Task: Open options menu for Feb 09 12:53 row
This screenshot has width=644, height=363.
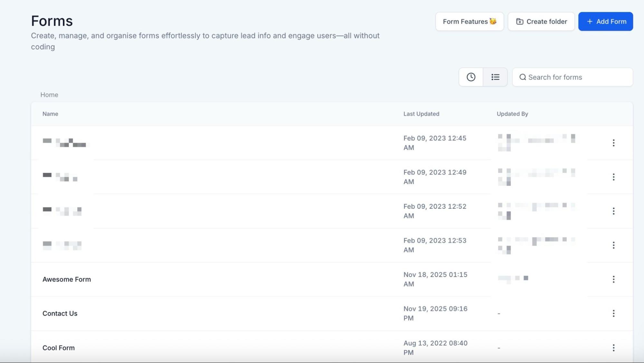Action: pos(613,245)
